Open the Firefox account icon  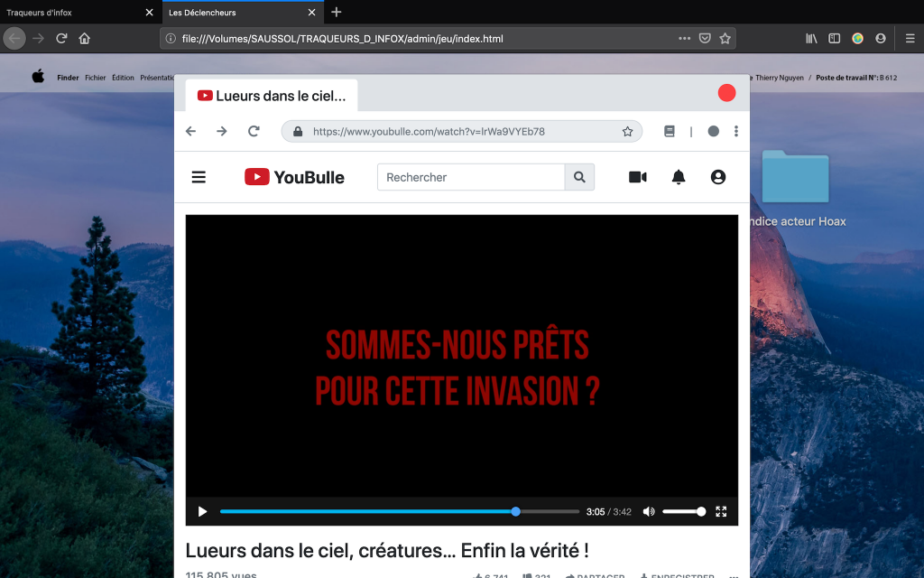point(881,38)
